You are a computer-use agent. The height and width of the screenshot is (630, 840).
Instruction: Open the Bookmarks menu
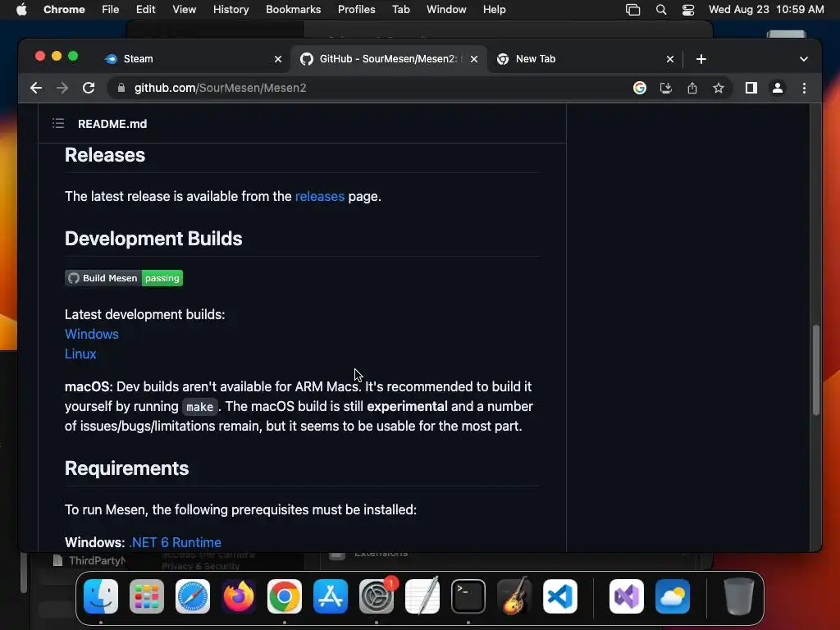294,10
